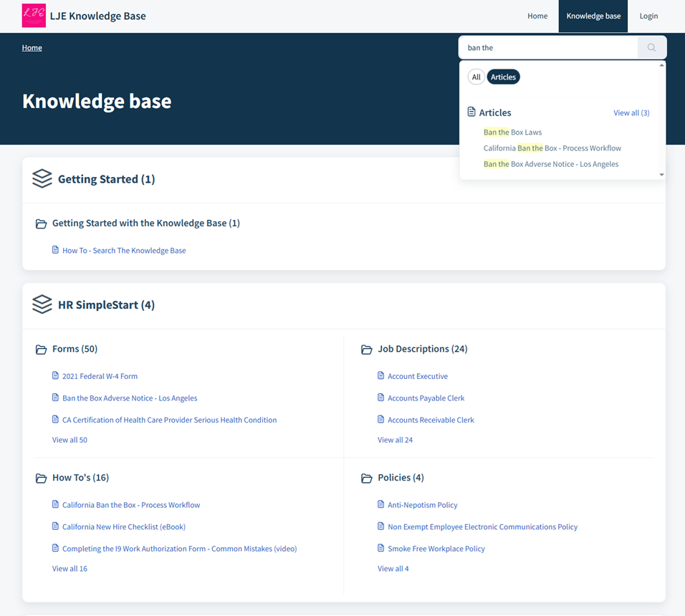Screen dimensions: 685x616
Task: Open the Getting Started (1) category heading
Action: pos(107,179)
